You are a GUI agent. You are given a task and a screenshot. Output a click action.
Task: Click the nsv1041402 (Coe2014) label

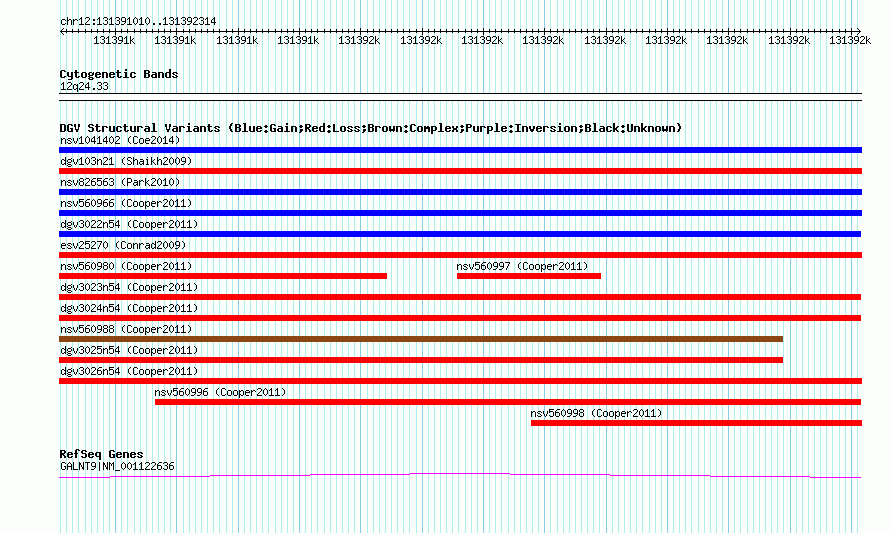coord(120,140)
